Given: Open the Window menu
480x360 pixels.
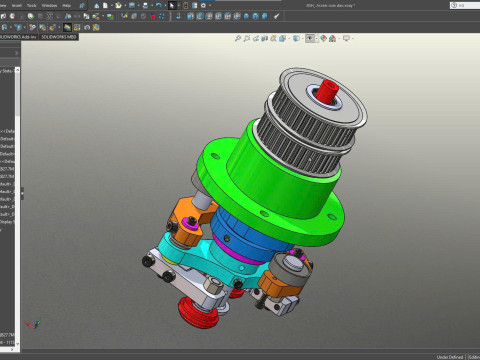Looking at the screenshot, I should [x=49, y=6].
